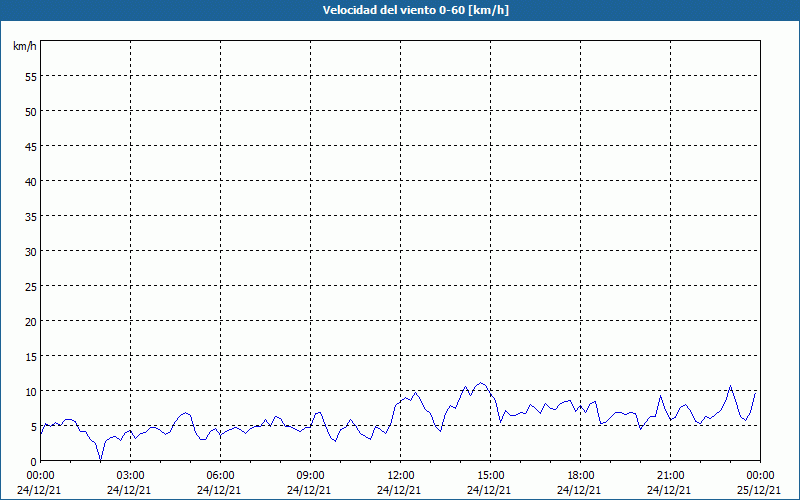Click the chart title "Velocidad del viento 0-60 [km/h]"
The height and width of the screenshot is (500, 800).
click(415, 10)
